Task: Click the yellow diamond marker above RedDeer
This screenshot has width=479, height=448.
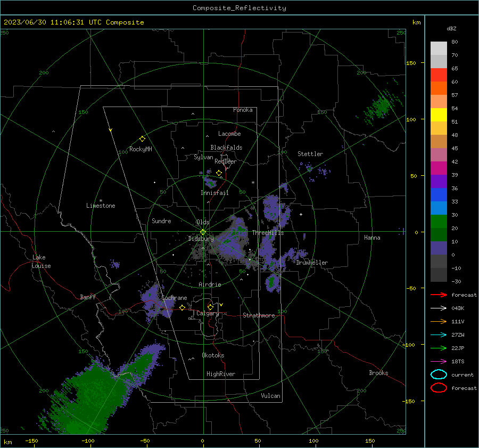Action: pyautogui.click(x=219, y=173)
